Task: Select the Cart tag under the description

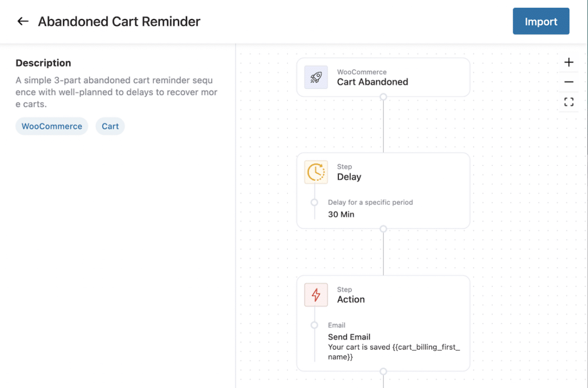Action: 110,126
